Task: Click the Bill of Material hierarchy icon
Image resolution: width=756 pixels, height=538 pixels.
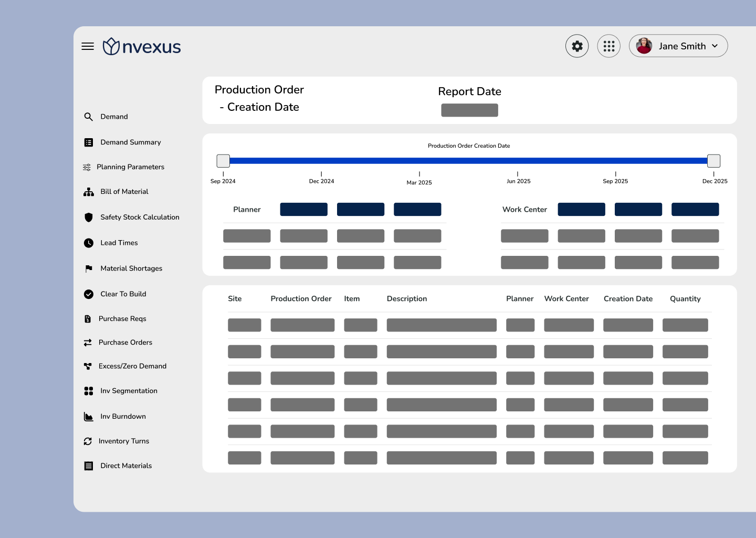Action: (89, 192)
